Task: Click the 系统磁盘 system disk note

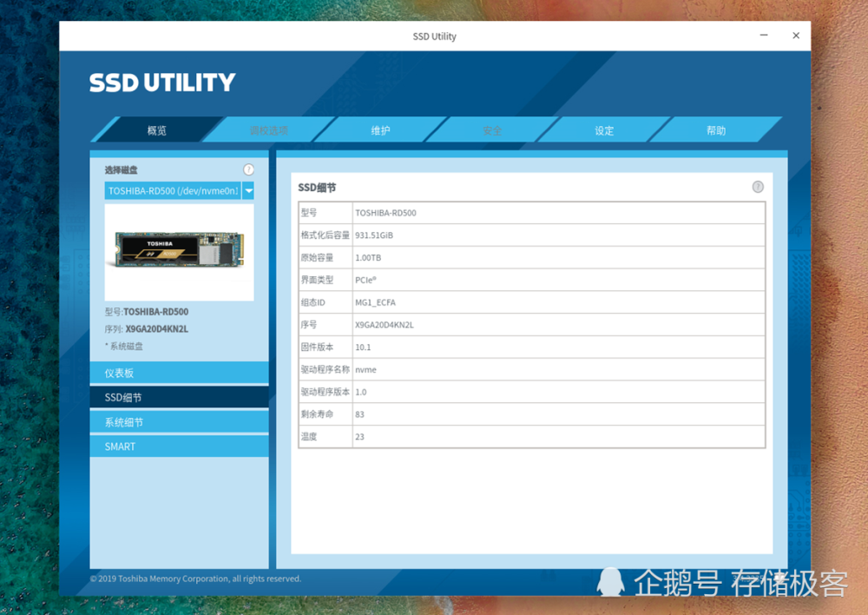Action: point(124,347)
